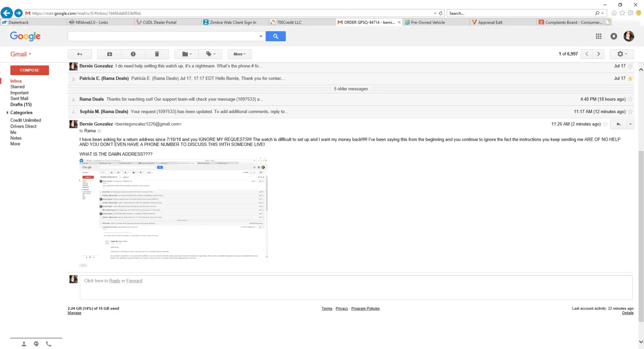Star the open 11:26 AM message
The height and width of the screenshot is (349, 644).
coord(605,124)
